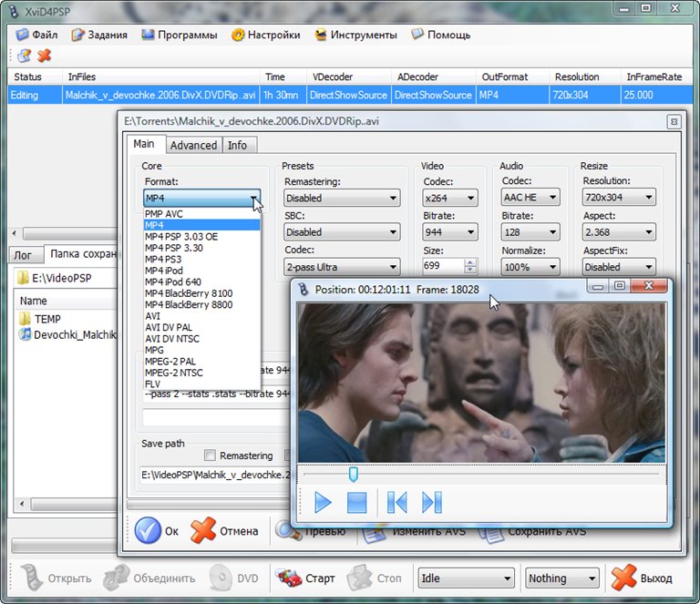The image size is (700, 604).
Task: Step to the next frame in the preview
Action: 431,502
